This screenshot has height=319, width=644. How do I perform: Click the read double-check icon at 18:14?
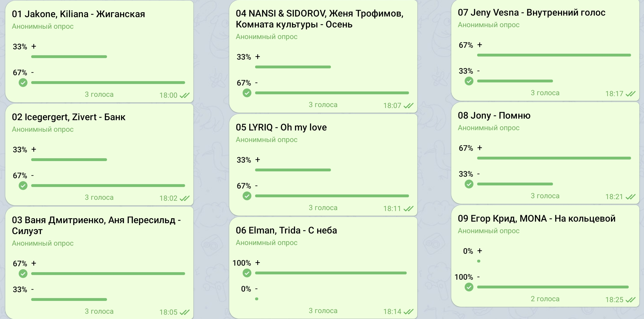tap(409, 312)
